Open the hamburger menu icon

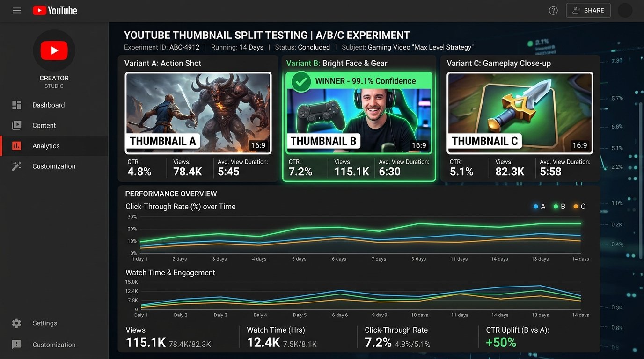click(17, 10)
